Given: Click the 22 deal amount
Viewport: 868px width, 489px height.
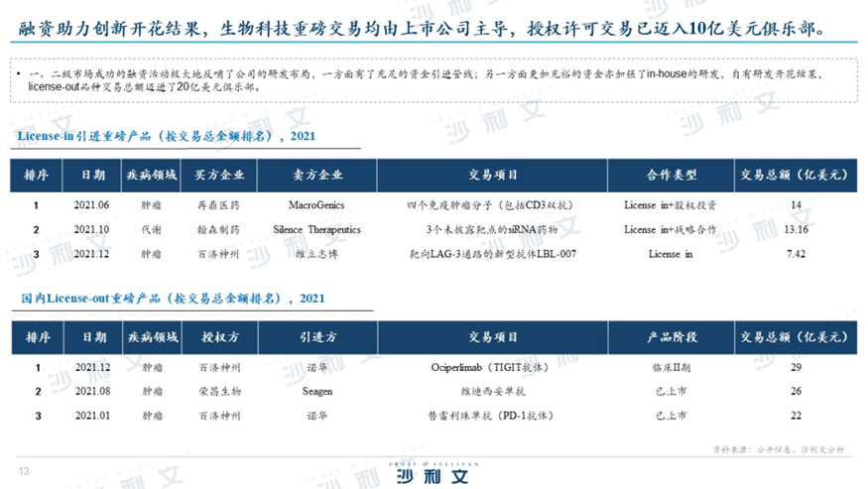Looking at the screenshot, I should click(x=796, y=416).
